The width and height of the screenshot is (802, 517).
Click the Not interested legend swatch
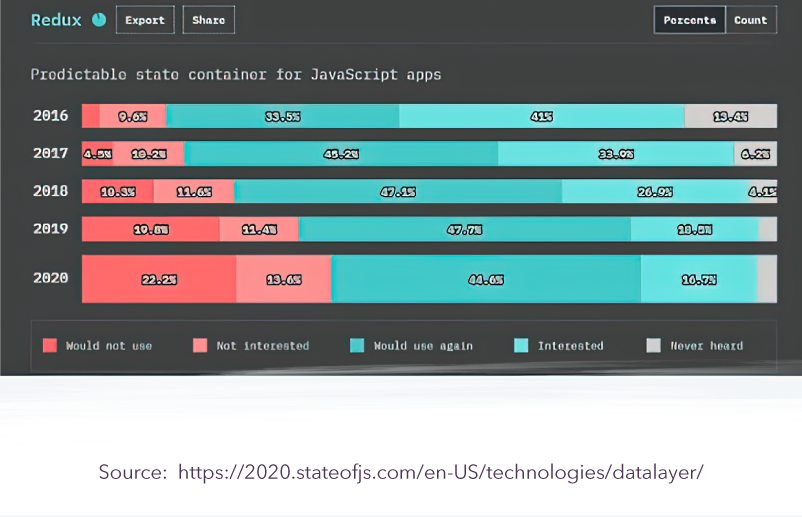(200, 346)
